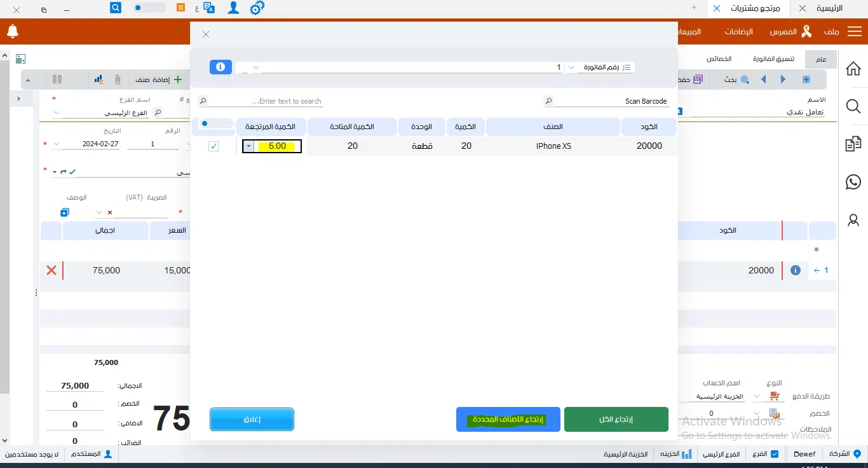
Task: Click the user profile icon in title bar
Action: pyautogui.click(x=234, y=8)
